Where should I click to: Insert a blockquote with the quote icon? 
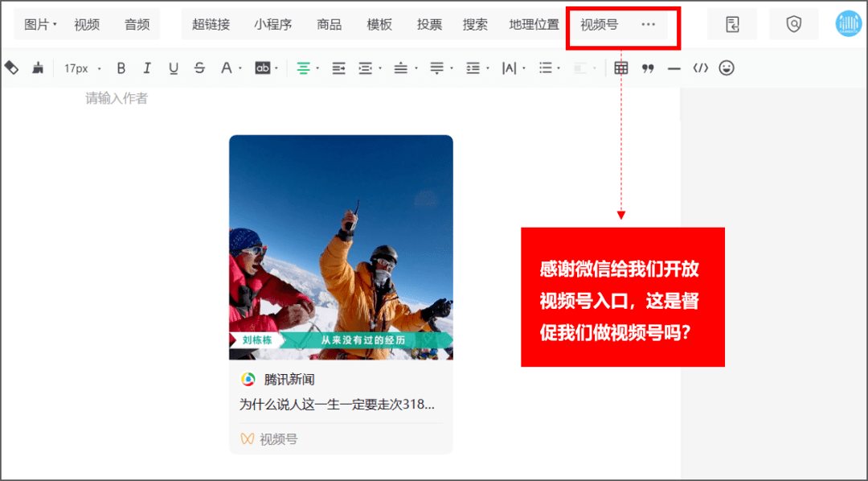648,68
